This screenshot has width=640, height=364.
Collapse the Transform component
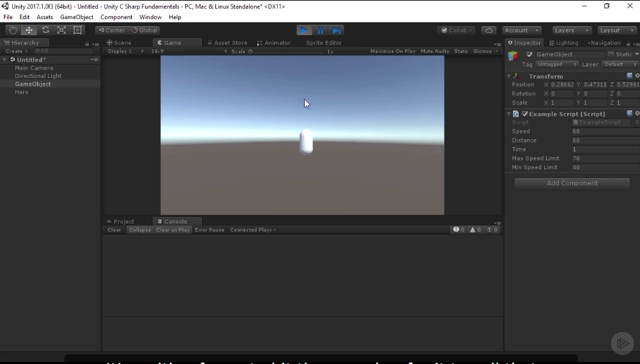pyautogui.click(x=508, y=76)
